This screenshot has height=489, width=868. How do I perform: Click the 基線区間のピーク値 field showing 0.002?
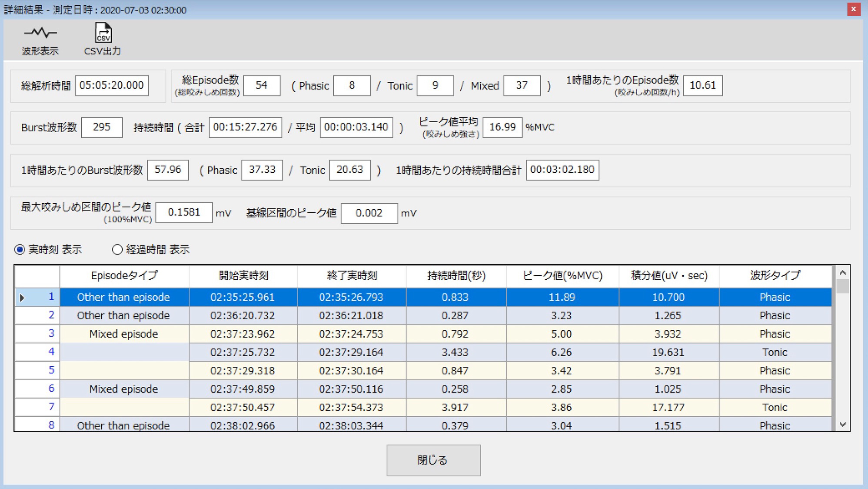[369, 213]
